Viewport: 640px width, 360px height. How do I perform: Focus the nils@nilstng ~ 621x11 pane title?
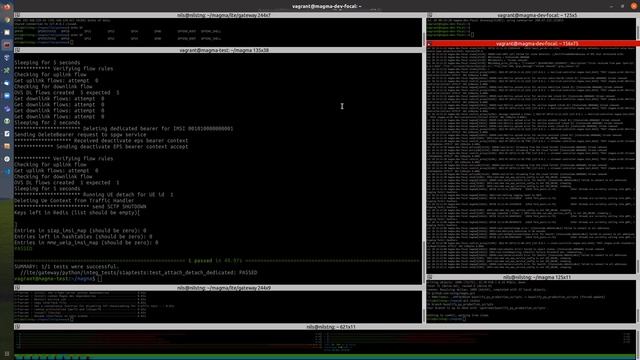tap(331, 327)
